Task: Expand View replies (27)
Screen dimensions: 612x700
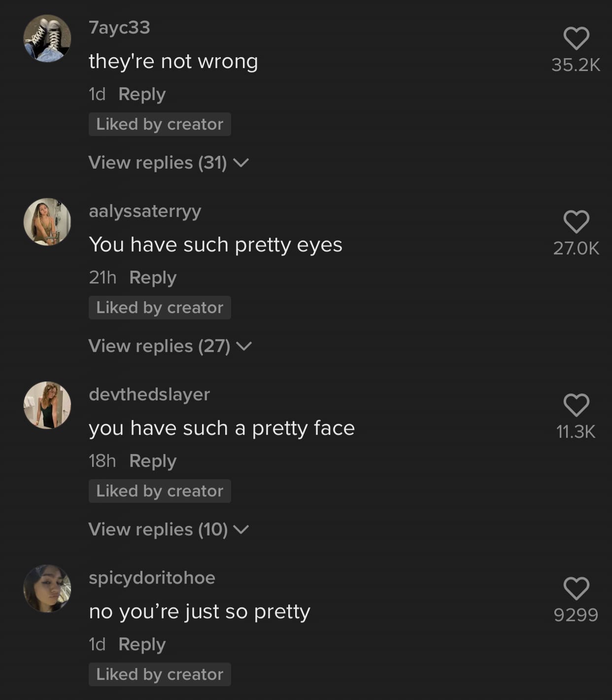Action: [170, 346]
